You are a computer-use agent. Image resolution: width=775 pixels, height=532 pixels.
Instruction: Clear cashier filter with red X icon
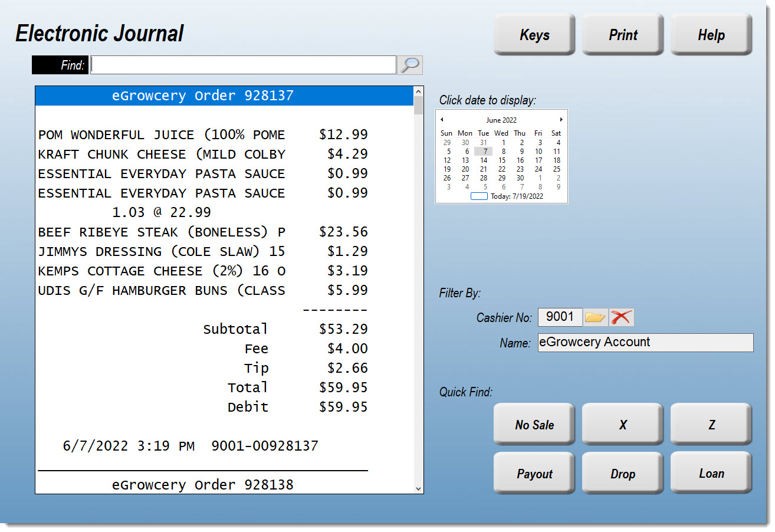[x=621, y=317]
